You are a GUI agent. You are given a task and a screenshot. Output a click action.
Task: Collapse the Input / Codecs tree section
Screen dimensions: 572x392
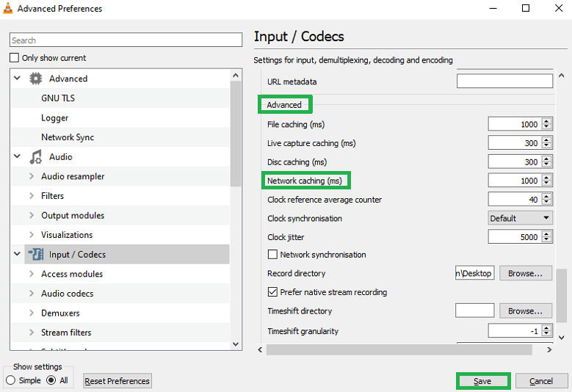17,254
